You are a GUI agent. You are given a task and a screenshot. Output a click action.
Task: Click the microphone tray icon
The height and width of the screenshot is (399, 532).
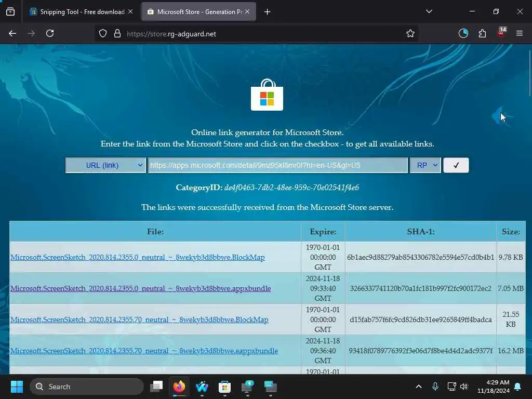(435, 387)
